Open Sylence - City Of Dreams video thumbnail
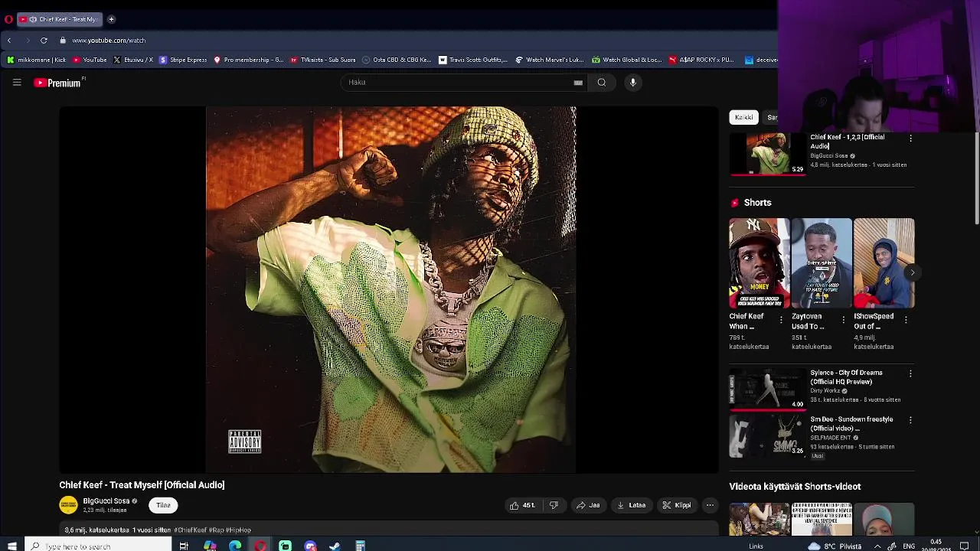 point(767,390)
